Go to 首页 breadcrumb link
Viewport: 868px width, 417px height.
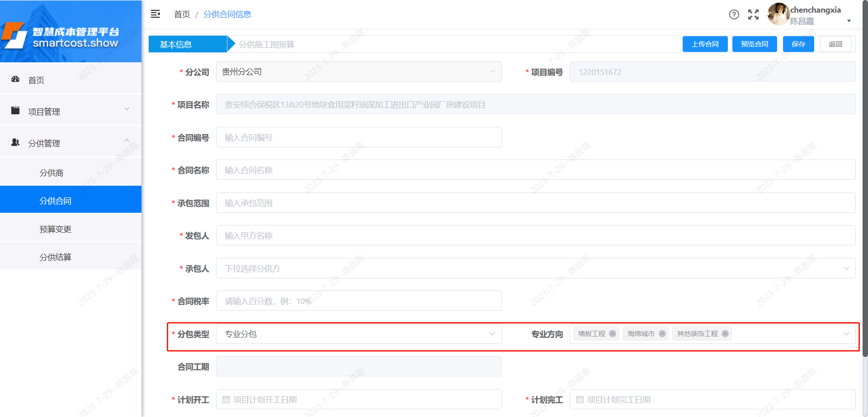coord(182,14)
